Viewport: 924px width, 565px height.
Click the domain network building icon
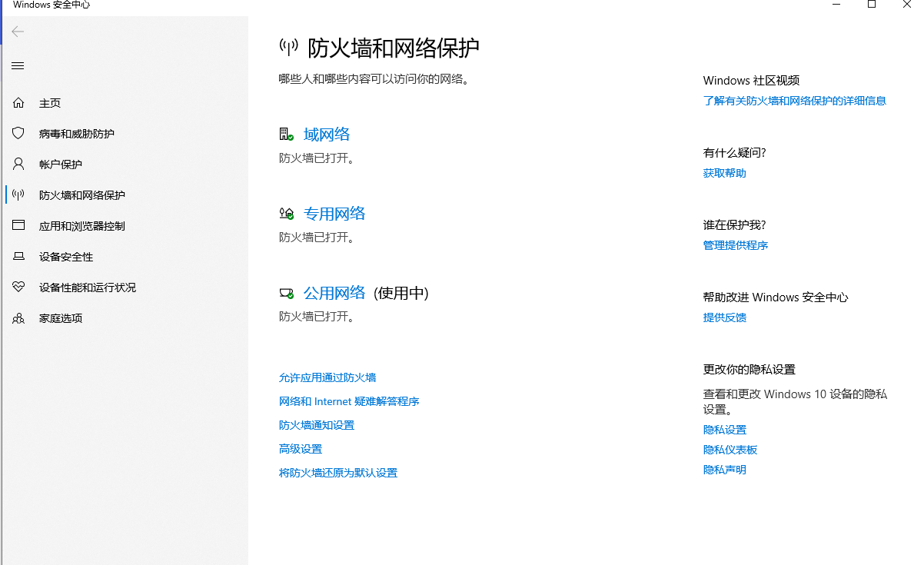286,135
